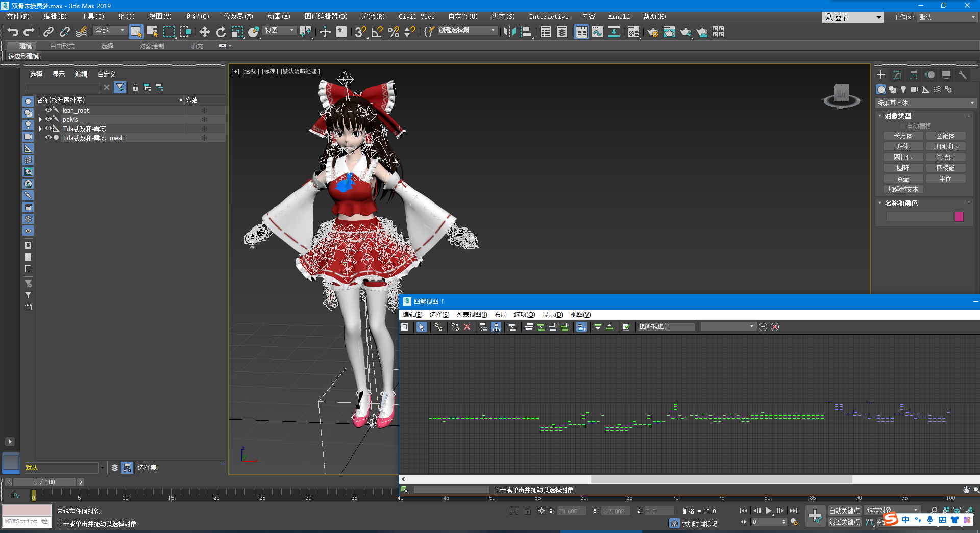Viewport: 980px width, 533px height.
Task: Expand the pelvis hierarchy in Scene Explorer
Action: pos(40,120)
